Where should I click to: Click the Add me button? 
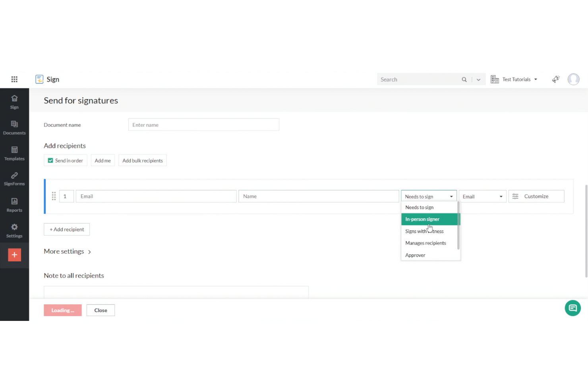coord(103,160)
